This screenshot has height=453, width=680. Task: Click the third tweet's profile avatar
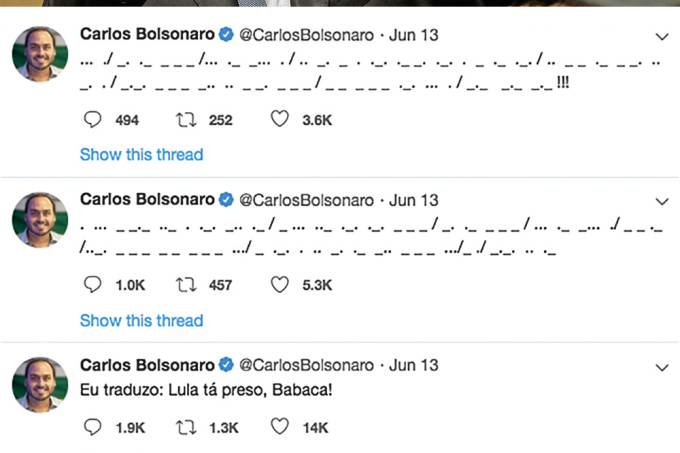[40, 385]
